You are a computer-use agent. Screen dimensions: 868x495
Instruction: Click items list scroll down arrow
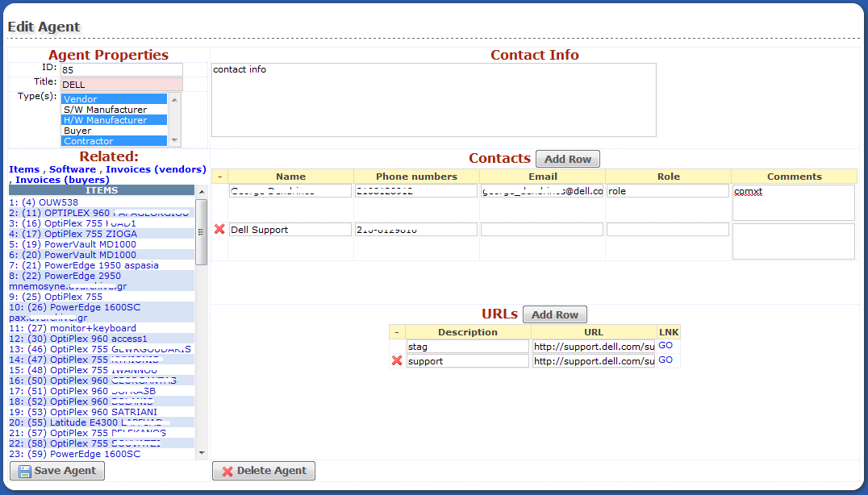pos(202,452)
